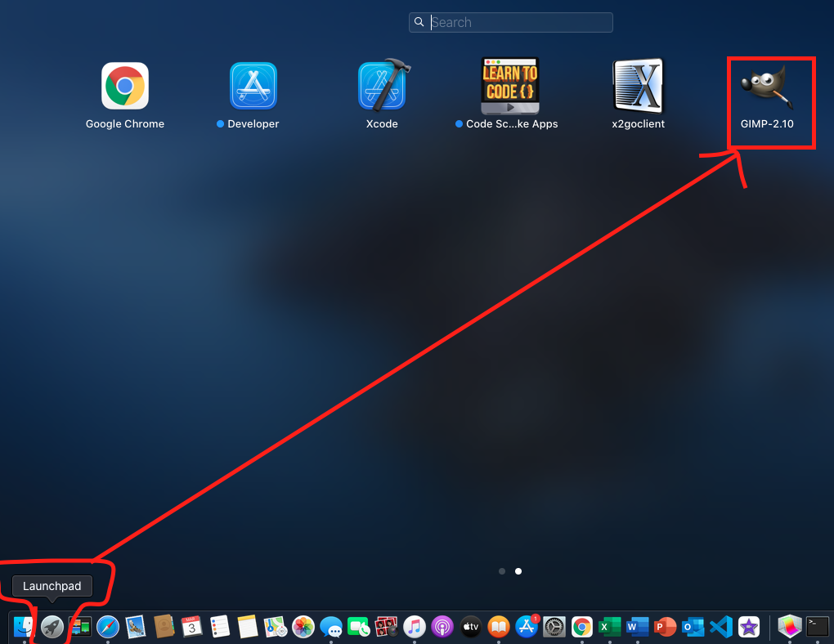Screen dimensions: 834x644
Task: Open Outlook from the Dock
Action: click(693, 627)
